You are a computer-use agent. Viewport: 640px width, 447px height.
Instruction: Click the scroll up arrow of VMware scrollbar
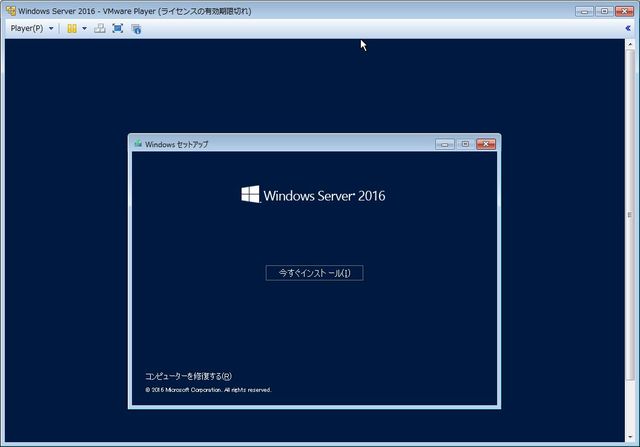click(x=630, y=44)
